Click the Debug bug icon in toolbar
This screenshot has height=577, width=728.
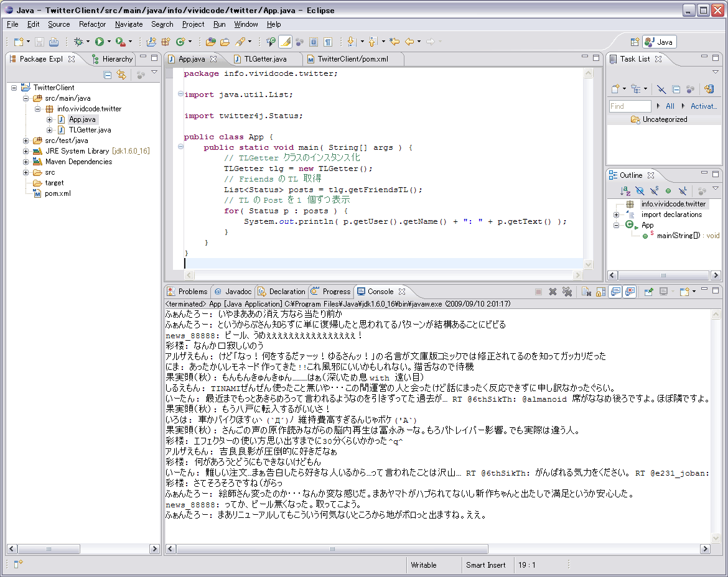coord(78,42)
